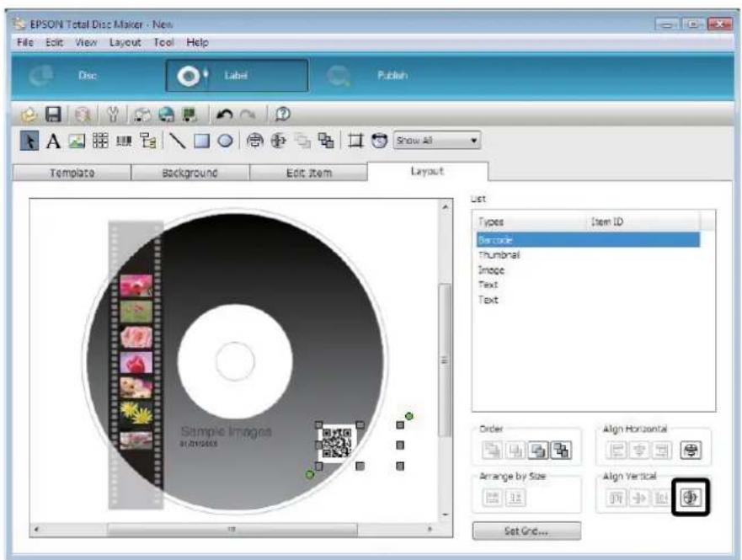Screen dimensions: 742x560
Task: Go to the Label step
Action: 237,76
